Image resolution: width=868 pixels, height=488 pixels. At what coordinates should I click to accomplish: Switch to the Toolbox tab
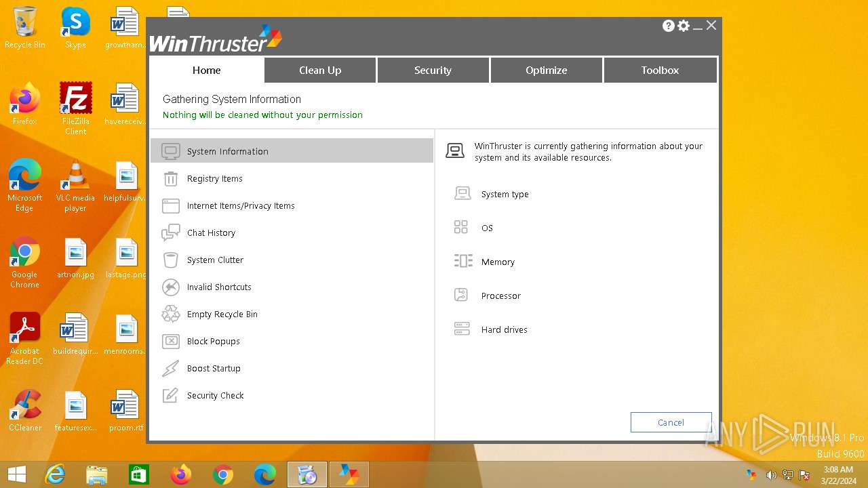click(x=660, y=70)
